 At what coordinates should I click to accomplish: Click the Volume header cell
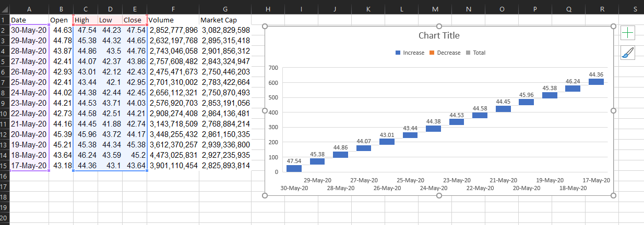pyautogui.click(x=173, y=20)
